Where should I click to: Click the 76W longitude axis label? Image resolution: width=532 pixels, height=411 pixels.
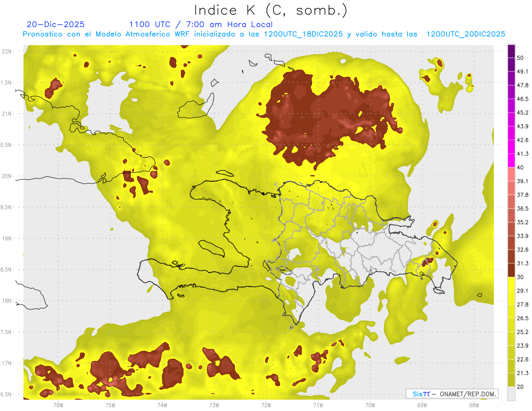[58, 405]
